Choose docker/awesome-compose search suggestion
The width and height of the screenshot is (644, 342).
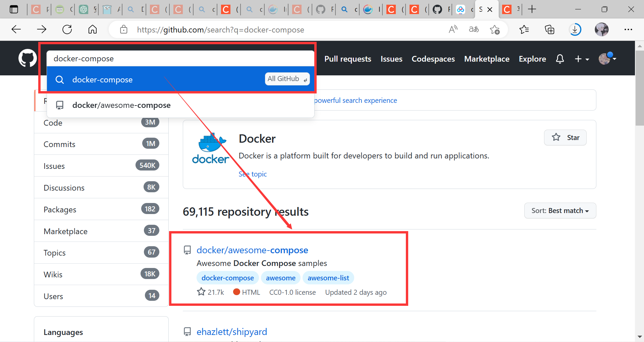coord(180,105)
